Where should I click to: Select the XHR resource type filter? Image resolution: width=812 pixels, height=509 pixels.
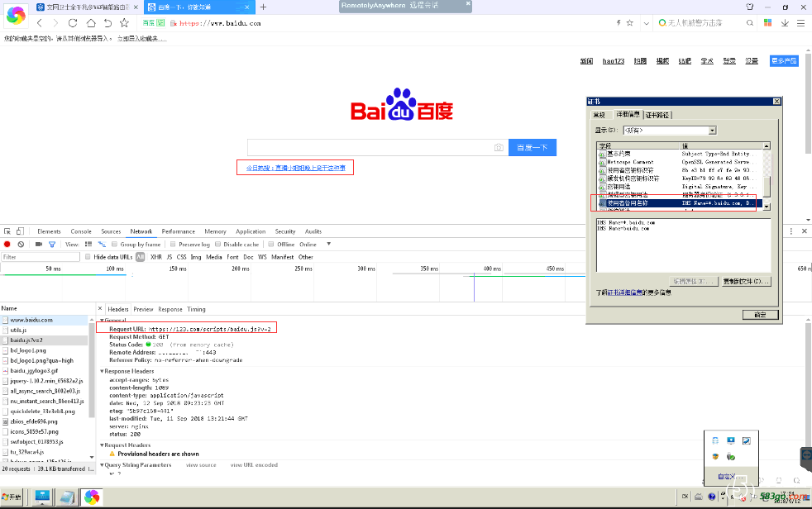click(156, 257)
